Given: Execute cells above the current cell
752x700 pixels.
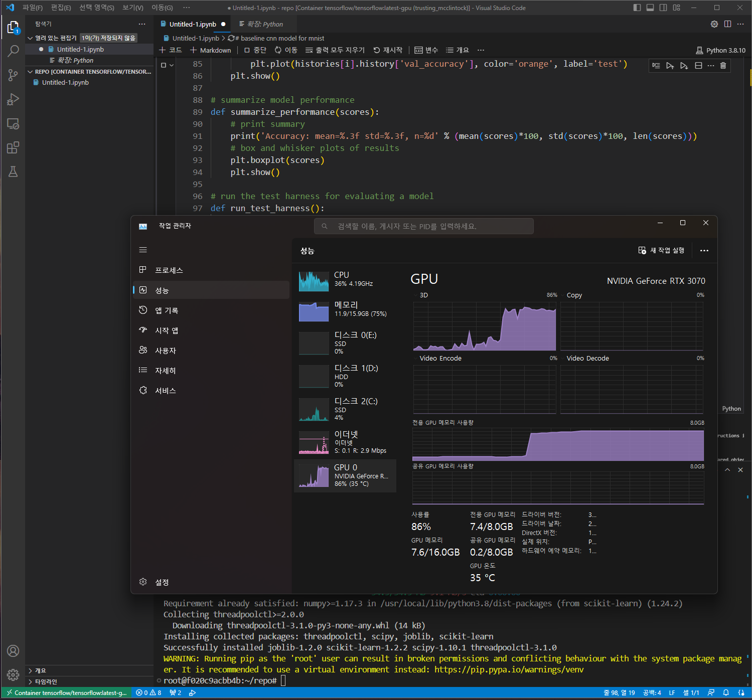Looking at the screenshot, I should pyautogui.click(x=670, y=66).
